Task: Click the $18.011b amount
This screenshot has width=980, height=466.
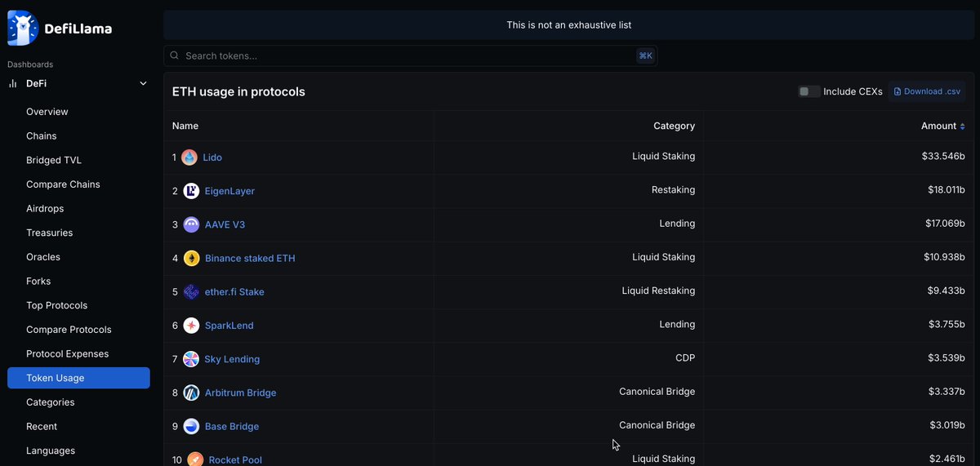Action: point(945,190)
